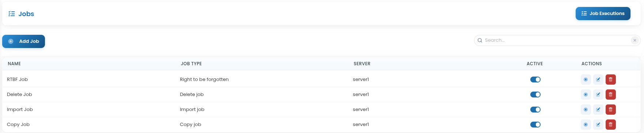Click 'Import job' job type cell

(192, 110)
